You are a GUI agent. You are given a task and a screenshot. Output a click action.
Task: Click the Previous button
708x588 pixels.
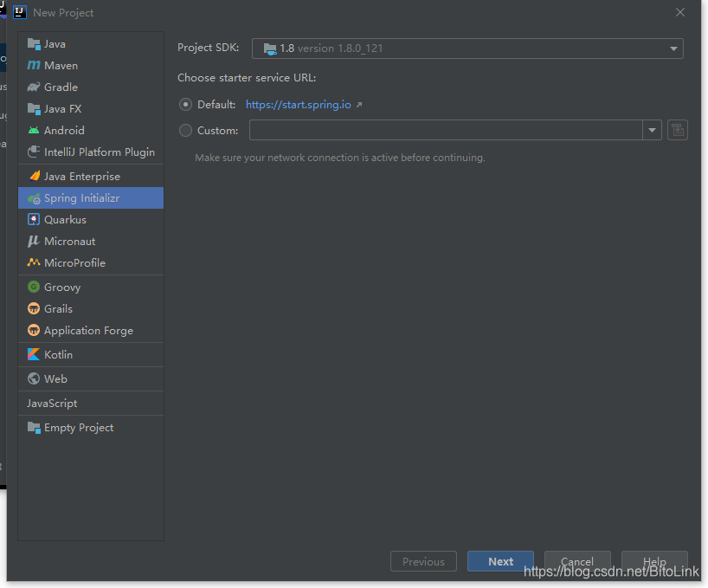coord(423,561)
